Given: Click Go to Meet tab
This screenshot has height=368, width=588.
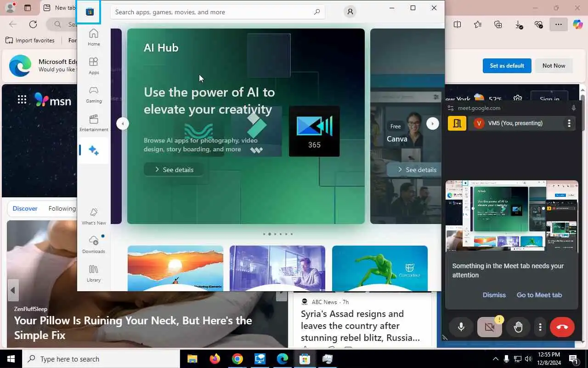Looking at the screenshot, I should pyautogui.click(x=539, y=295).
